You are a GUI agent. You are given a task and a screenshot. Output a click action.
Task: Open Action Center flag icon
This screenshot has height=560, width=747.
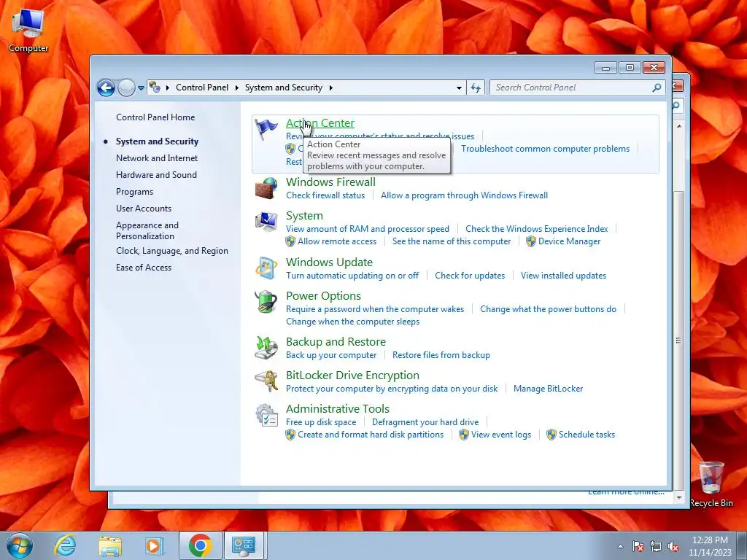266,128
